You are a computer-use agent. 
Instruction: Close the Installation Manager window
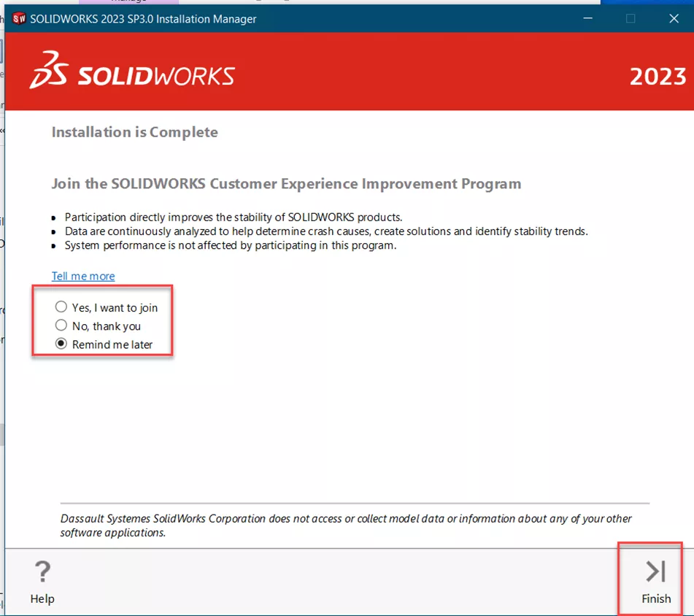point(674,18)
